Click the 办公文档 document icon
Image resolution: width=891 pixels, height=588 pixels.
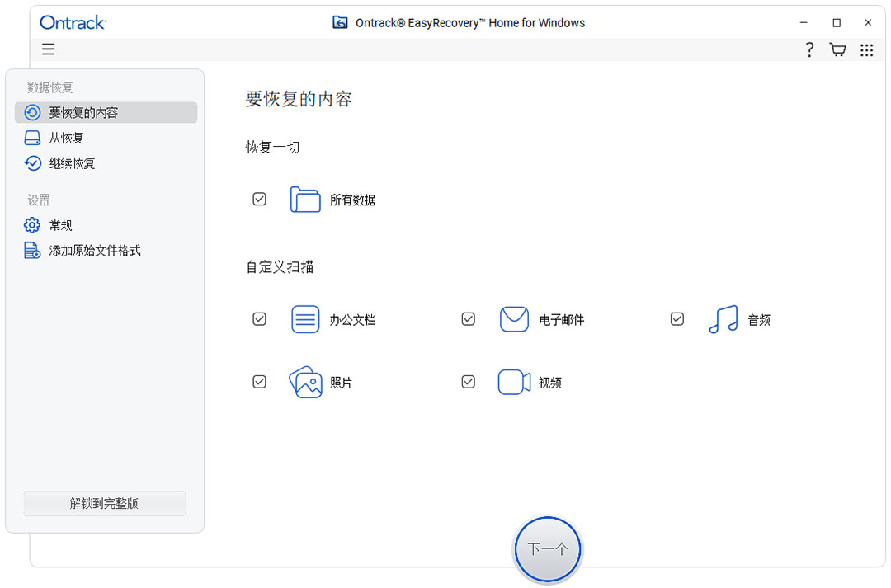(x=305, y=319)
